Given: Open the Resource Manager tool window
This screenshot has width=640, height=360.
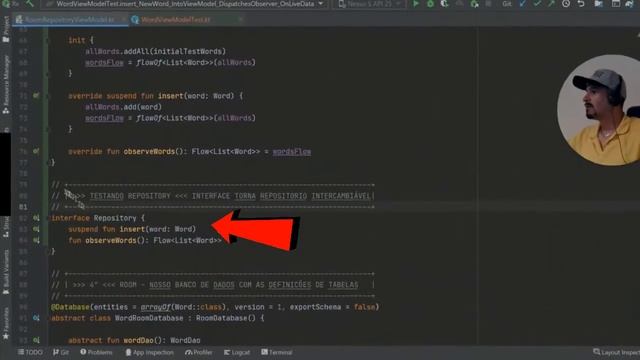Looking at the screenshot, I should pyautogui.click(x=6, y=84).
